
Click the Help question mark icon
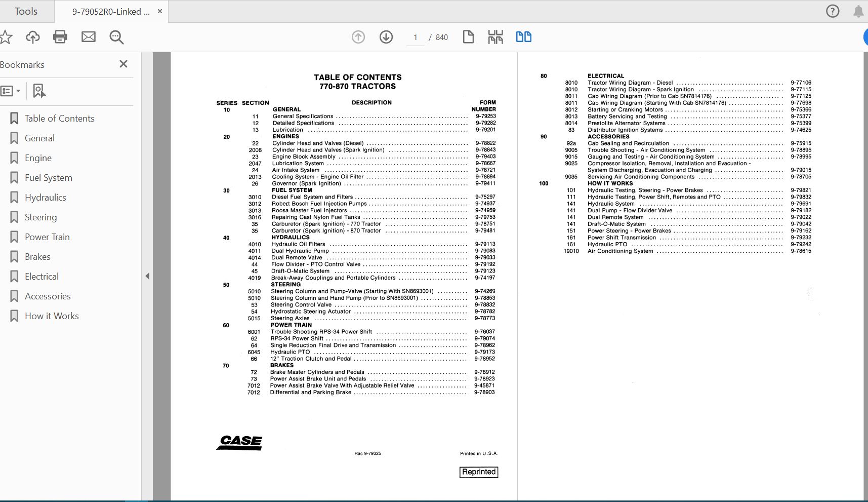(832, 11)
